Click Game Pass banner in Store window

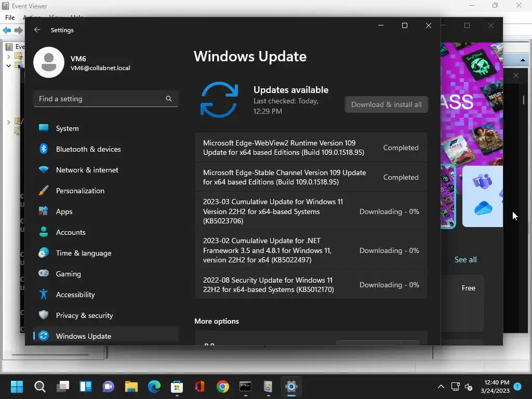click(472, 103)
